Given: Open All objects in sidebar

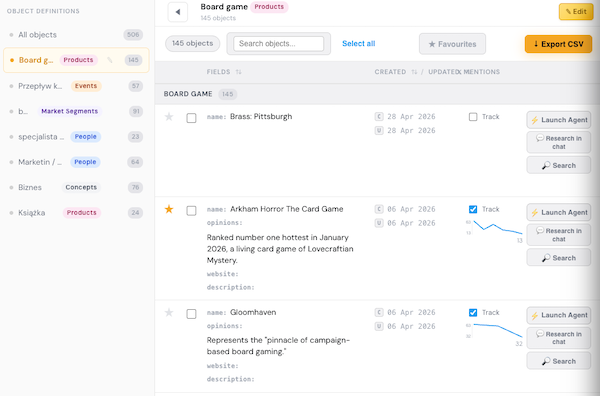Looking at the screenshot, I should (76, 35).
